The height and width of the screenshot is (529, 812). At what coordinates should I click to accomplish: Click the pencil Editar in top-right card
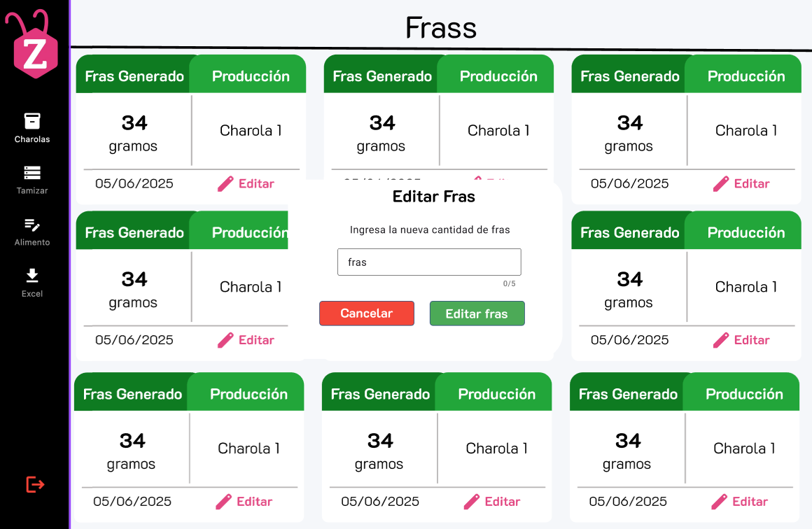coord(741,183)
